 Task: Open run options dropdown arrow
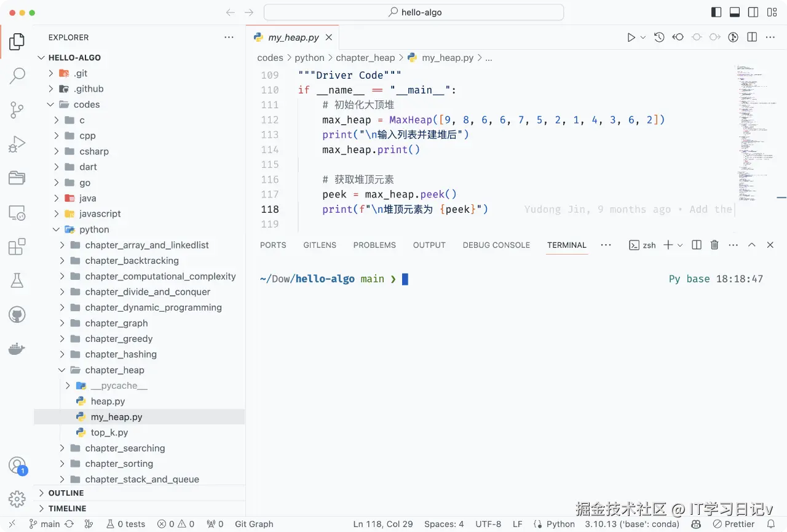643,38
